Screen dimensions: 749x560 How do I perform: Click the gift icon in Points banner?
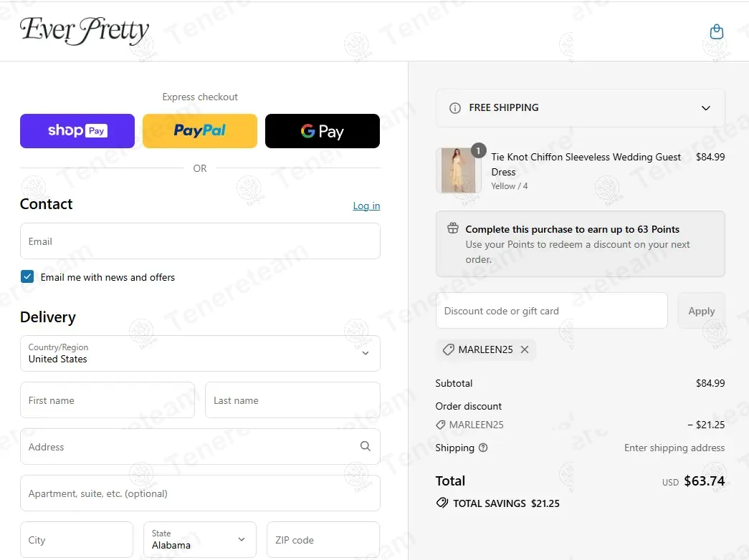click(x=453, y=228)
